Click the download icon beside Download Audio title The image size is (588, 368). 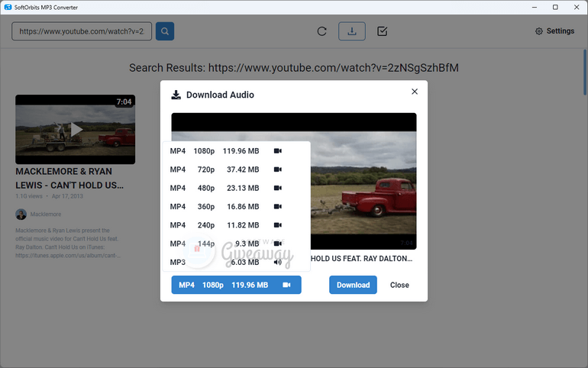(176, 95)
